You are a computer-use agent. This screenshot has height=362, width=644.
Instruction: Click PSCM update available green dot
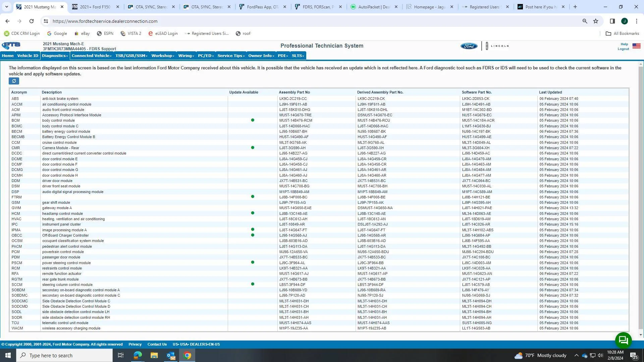253,262
